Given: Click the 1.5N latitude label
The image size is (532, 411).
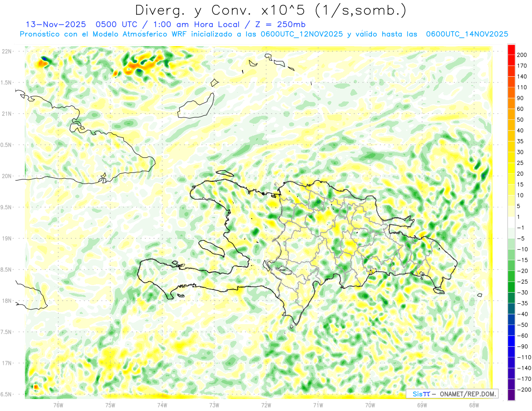Looking at the screenshot, I should [x=7, y=82].
